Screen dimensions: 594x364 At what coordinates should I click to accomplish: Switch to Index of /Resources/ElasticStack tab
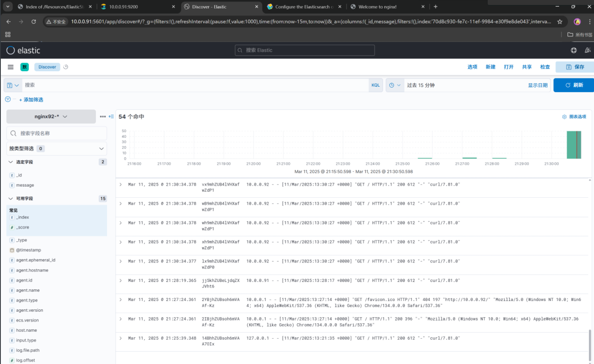tap(54, 7)
